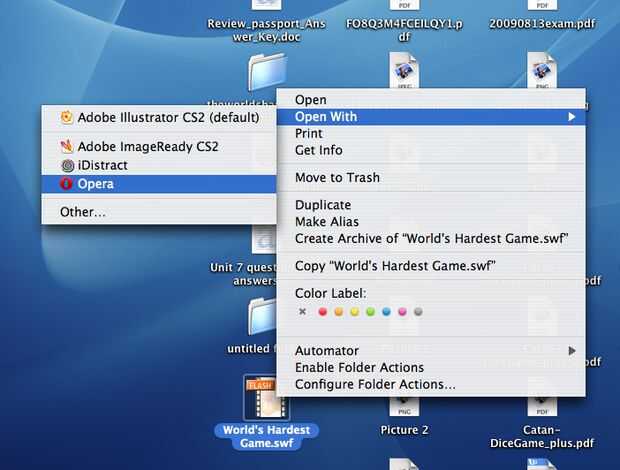Apply the yellow color label
The height and width of the screenshot is (470, 620).
pyautogui.click(x=355, y=312)
